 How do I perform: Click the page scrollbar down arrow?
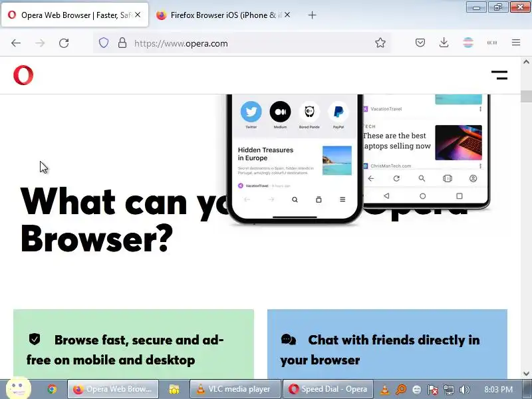tap(526, 374)
